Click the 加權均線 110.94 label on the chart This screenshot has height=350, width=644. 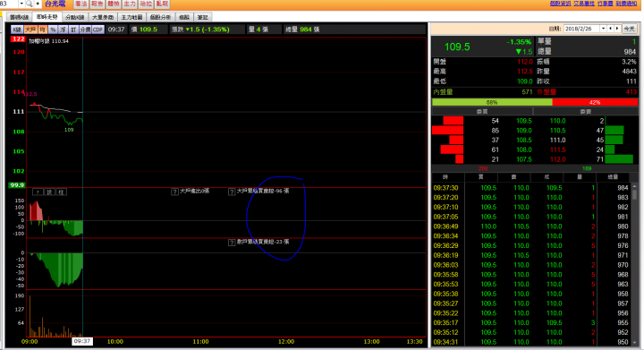(x=48, y=41)
